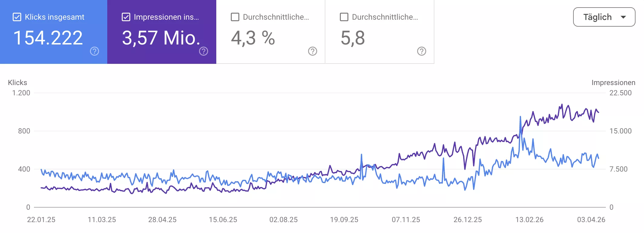Open the help icon on Klicks insgesamt card

click(94, 51)
